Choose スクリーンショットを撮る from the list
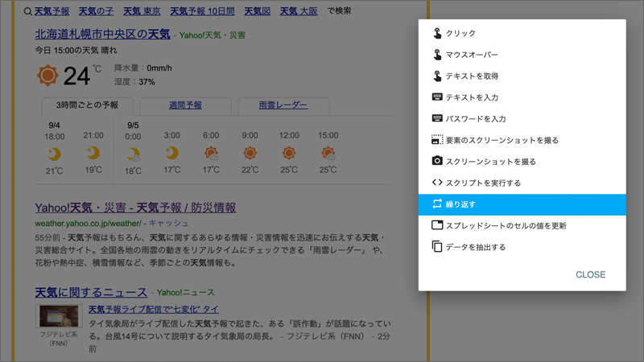This screenshot has width=644, height=362. pyautogui.click(x=522, y=162)
